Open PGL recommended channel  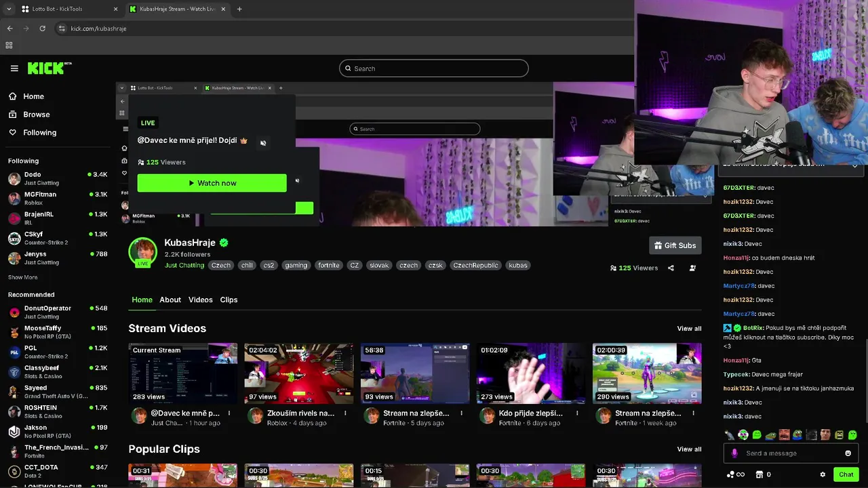(58, 352)
